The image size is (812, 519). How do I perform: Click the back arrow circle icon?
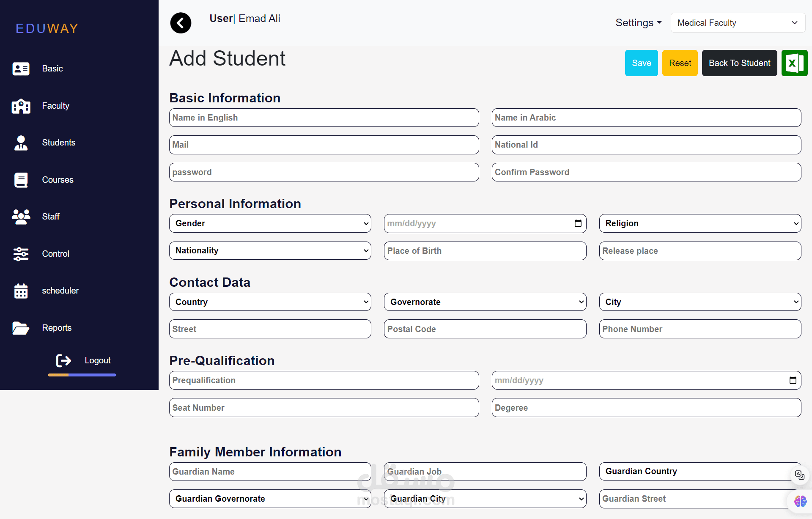click(x=181, y=23)
